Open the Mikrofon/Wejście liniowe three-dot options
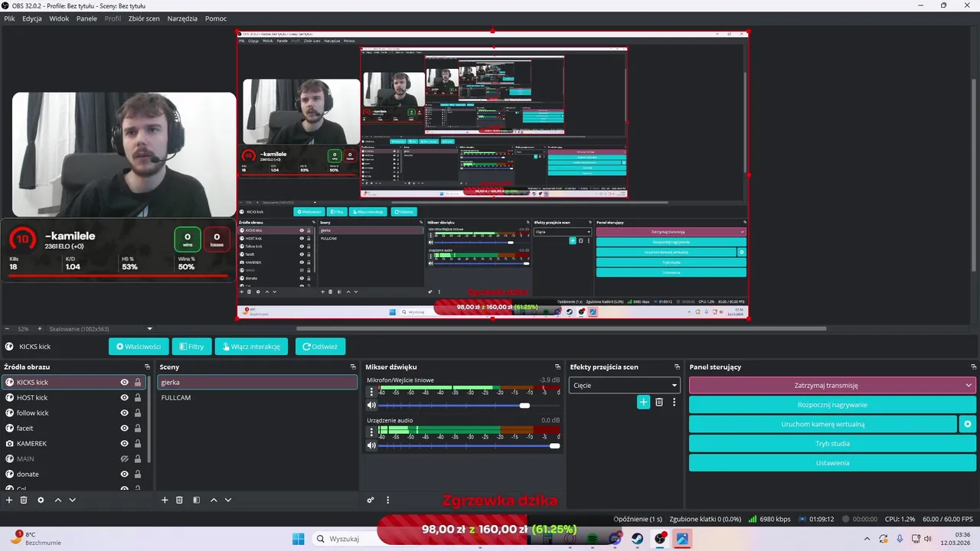The image size is (980, 551). [x=371, y=391]
